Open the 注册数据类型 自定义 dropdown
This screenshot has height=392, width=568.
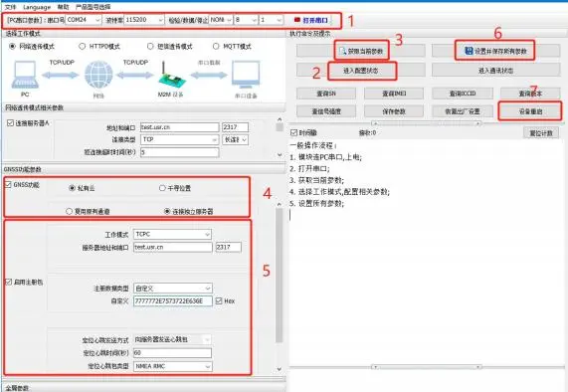pos(172,289)
